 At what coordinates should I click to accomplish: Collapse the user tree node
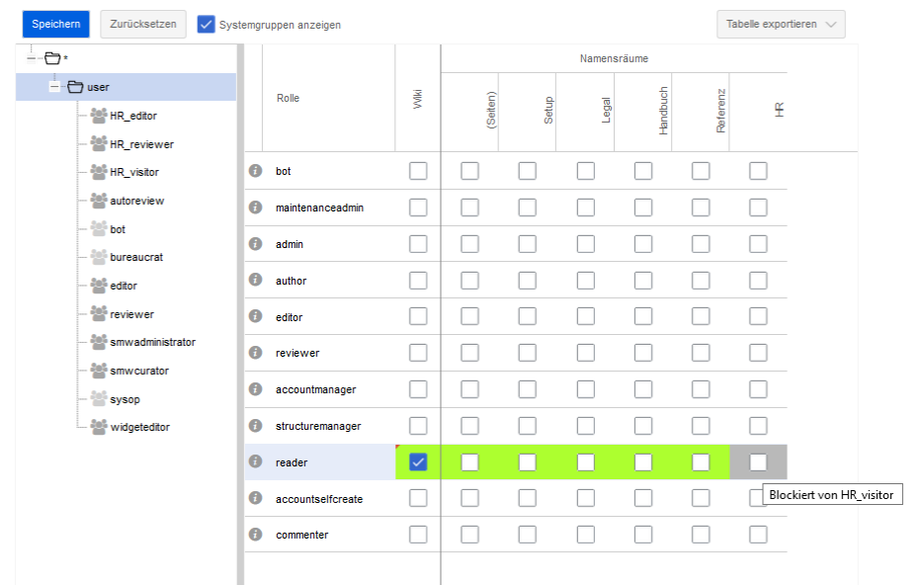click(x=54, y=87)
